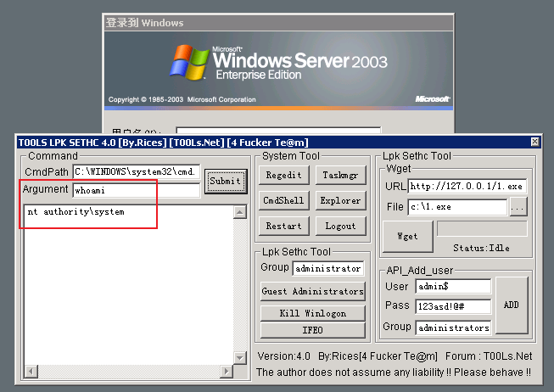Click the tool window title bar text
The height and width of the screenshot is (392, 554).
click(163, 143)
